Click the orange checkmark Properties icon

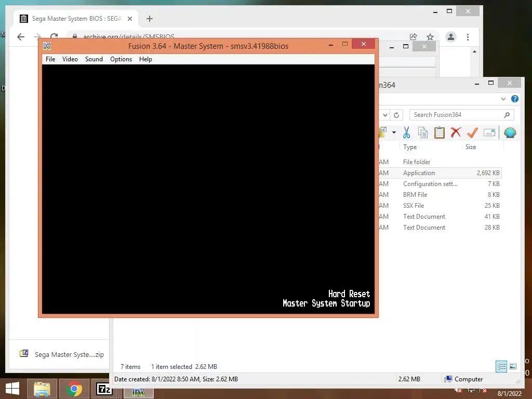click(472, 132)
